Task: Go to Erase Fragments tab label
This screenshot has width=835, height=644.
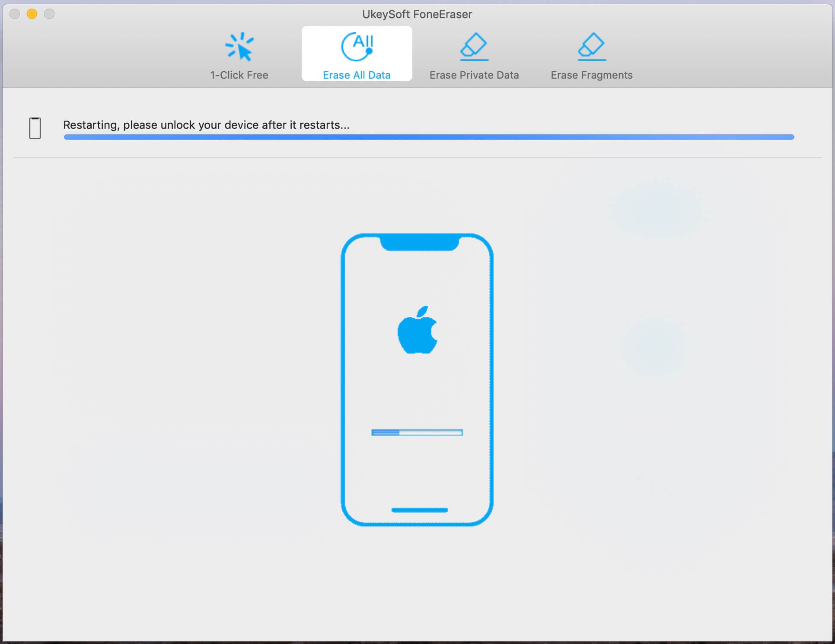Action: (x=591, y=75)
